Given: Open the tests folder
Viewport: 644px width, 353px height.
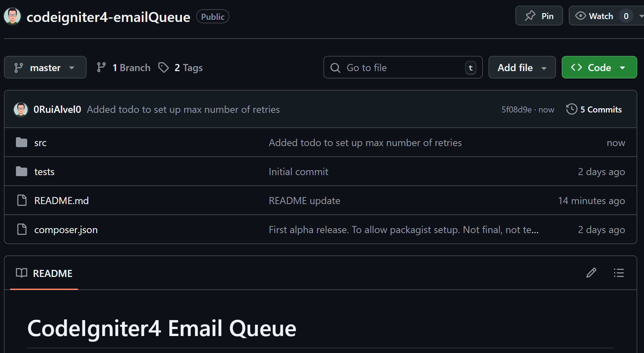Looking at the screenshot, I should pos(44,172).
